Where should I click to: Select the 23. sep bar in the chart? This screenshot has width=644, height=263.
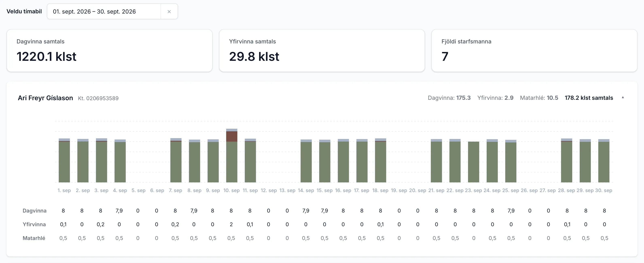click(x=473, y=162)
